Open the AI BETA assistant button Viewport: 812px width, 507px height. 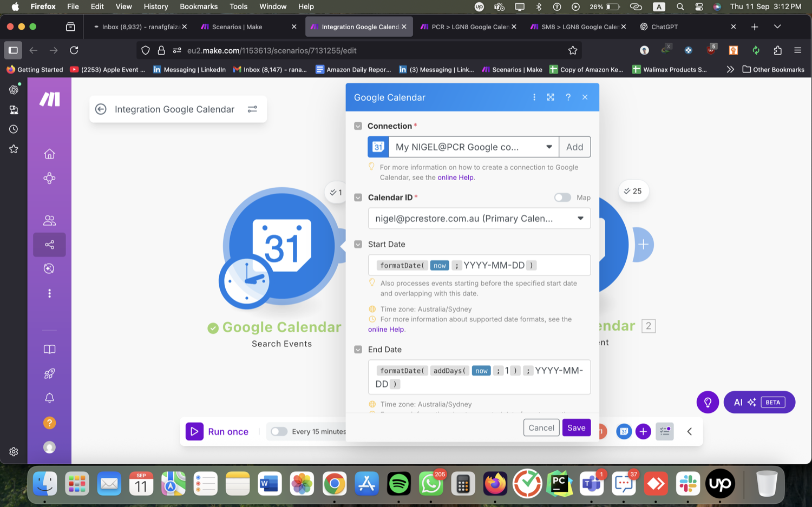point(759,403)
